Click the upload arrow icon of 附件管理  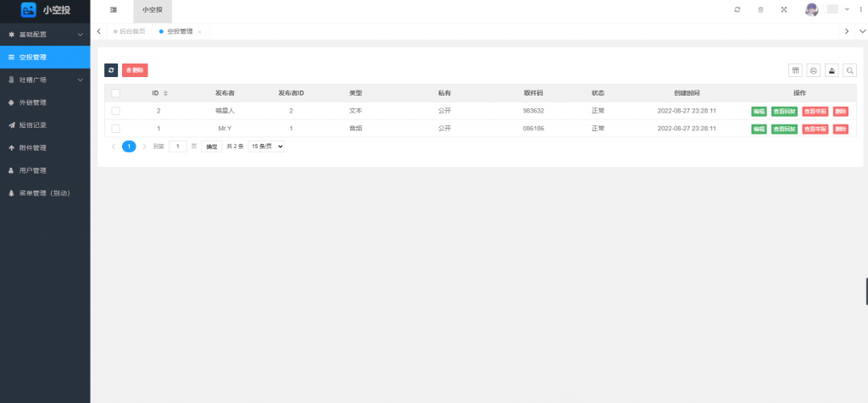[11, 147]
